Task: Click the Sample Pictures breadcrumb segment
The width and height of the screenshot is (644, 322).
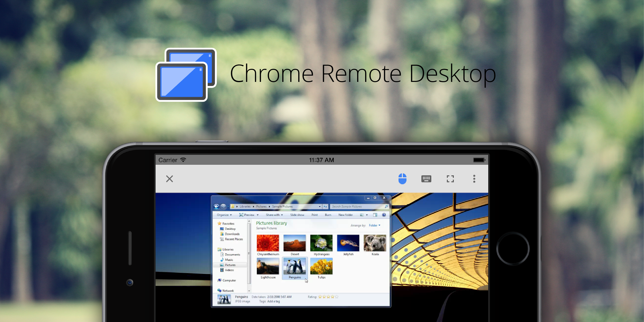Action: coord(283,207)
